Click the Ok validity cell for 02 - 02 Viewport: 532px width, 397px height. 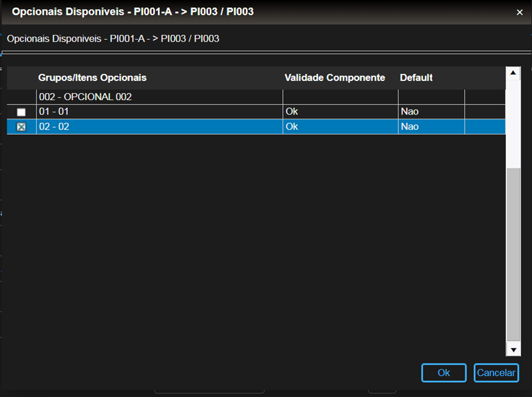click(292, 127)
